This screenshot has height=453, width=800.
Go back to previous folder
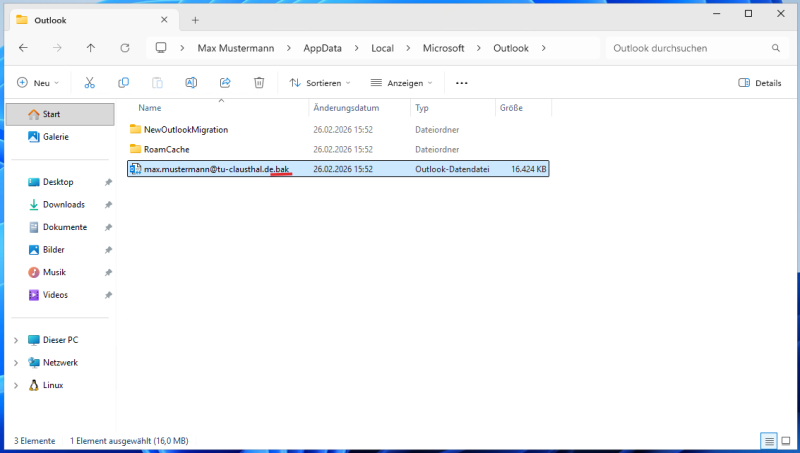24,47
